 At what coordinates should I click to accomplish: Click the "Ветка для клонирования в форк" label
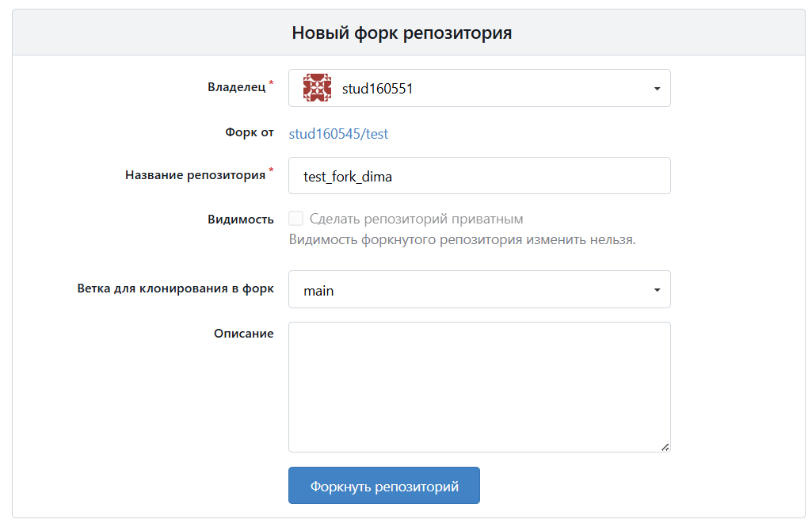tap(175, 288)
